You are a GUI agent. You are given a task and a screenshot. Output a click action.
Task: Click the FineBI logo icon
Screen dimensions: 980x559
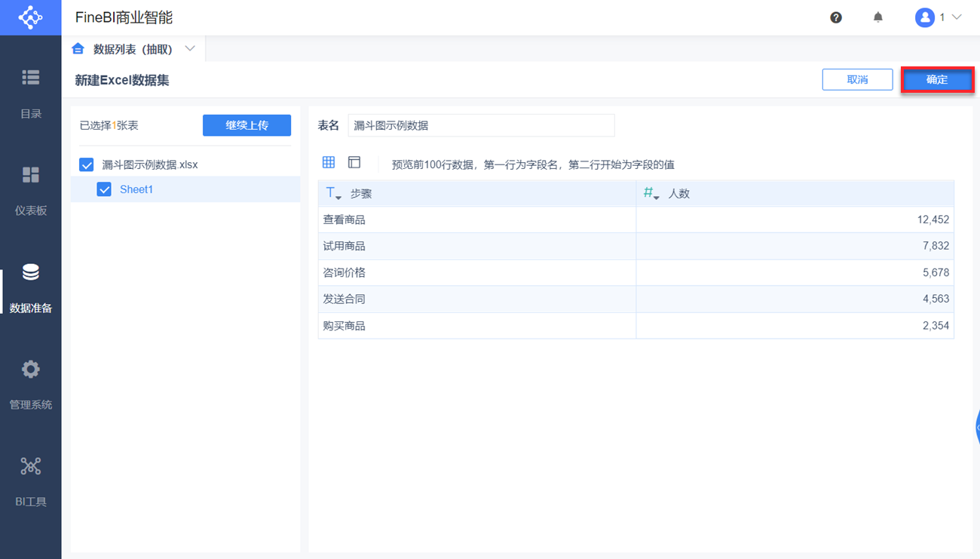(30, 17)
